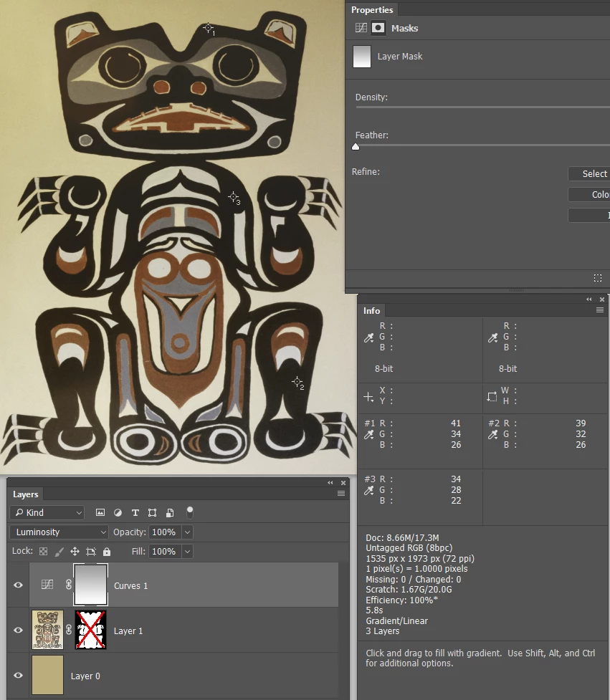Viewport: 610px width, 700px height.
Task: Click the Curves 1 adjustment thumbnail icon
Action: tap(47, 585)
